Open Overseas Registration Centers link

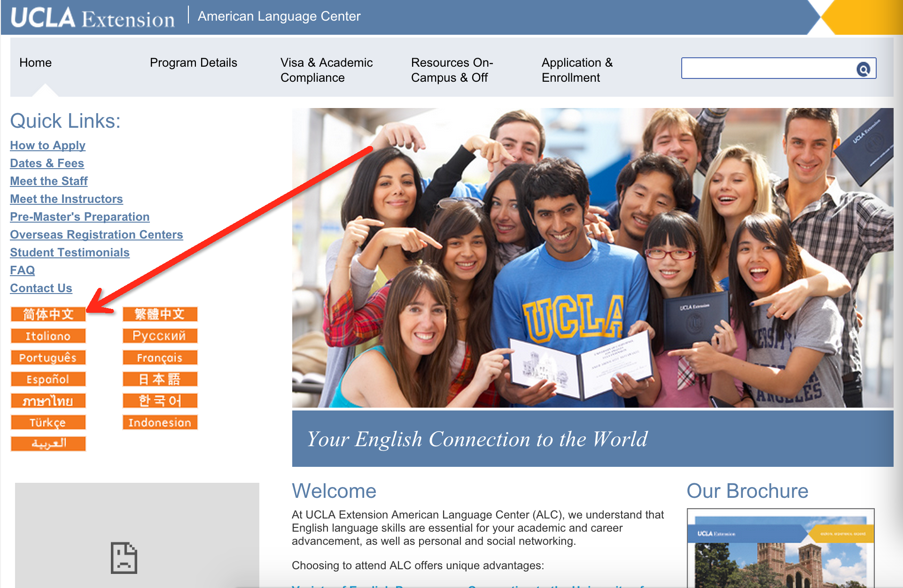97,235
